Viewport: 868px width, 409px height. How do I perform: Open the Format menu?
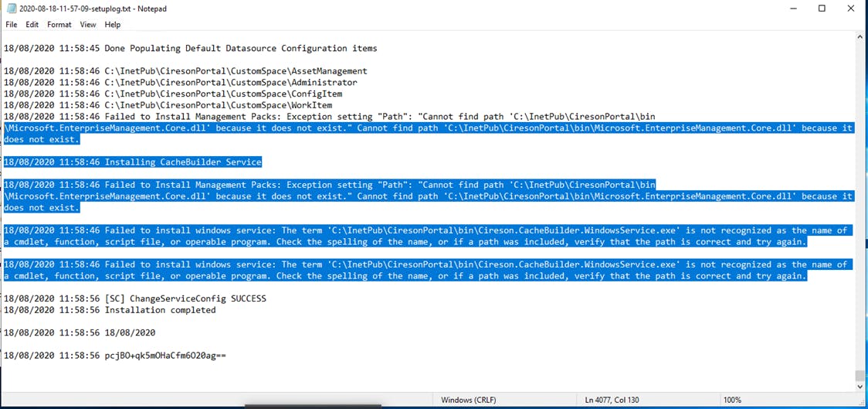[x=59, y=25]
